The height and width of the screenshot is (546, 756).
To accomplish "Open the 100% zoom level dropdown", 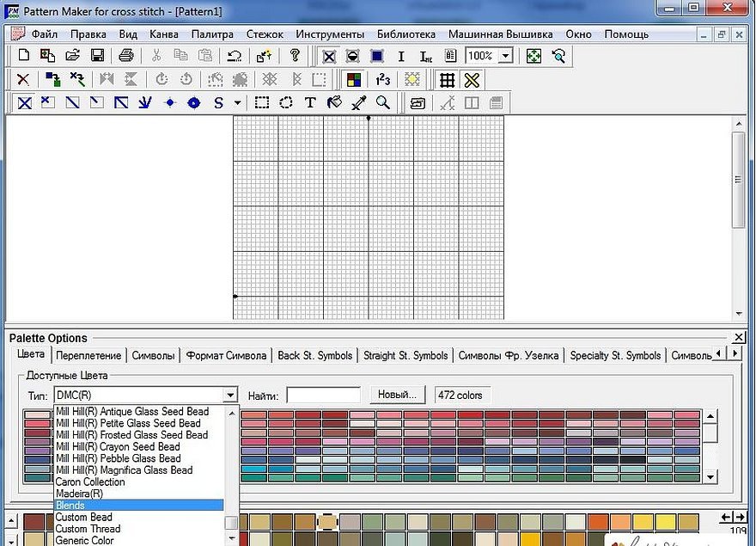I will coord(505,56).
